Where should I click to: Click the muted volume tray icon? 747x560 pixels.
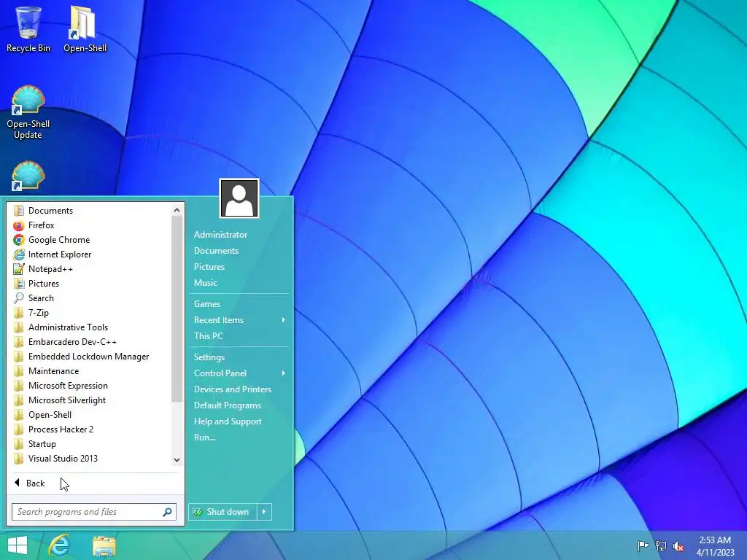pyautogui.click(x=678, y=545)
